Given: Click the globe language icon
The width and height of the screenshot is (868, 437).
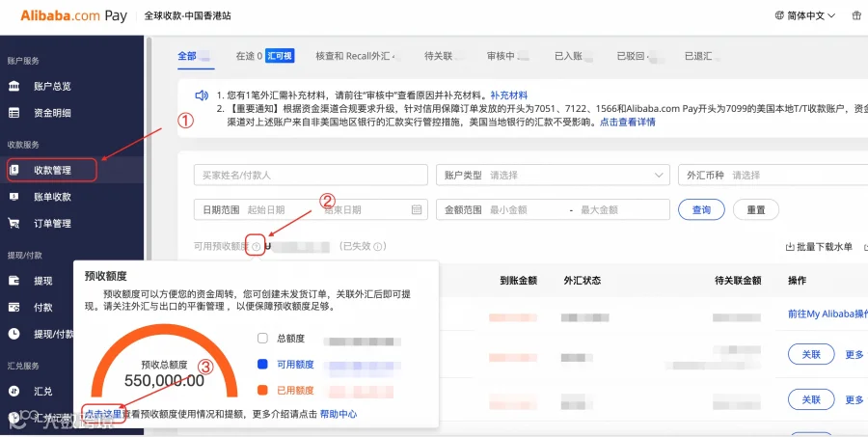Looking at the screenshot, I should 779,15.
